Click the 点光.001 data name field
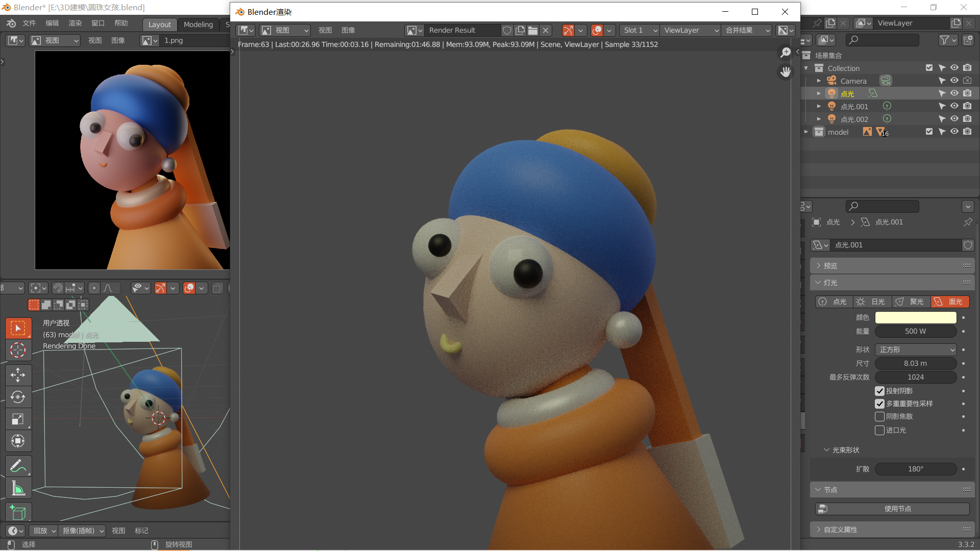980x551 pixels. click(896, 245)
